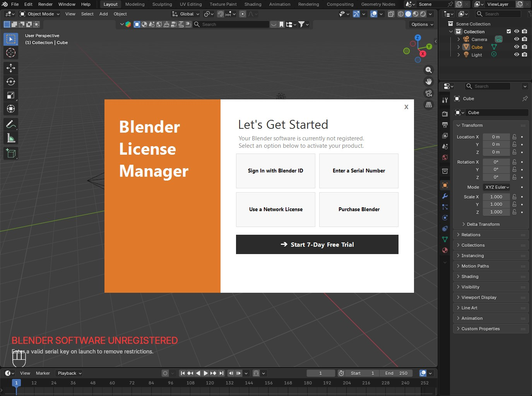Activate the Select Box tool
532x396 pixels.
[x=11, y=39]
